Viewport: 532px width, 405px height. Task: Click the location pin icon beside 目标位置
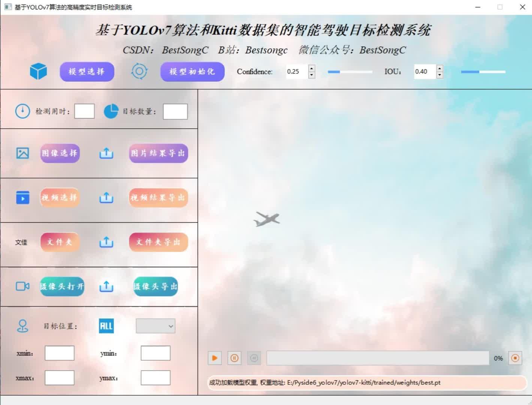click(22, 326)
